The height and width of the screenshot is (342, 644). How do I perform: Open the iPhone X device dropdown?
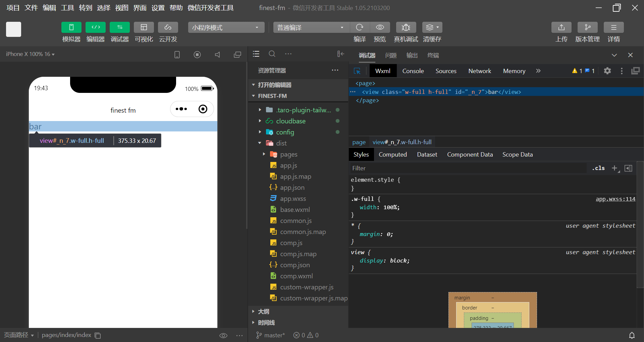[30, 54]
